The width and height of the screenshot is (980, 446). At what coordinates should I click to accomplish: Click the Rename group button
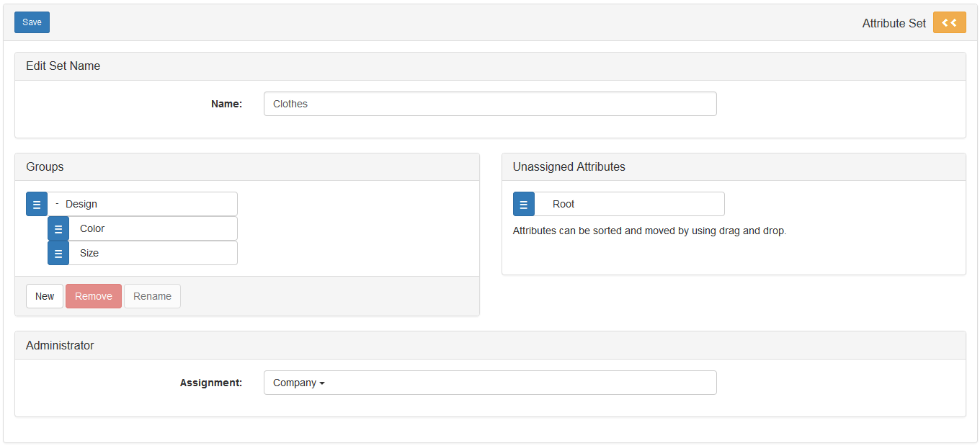tap(152, 296)
